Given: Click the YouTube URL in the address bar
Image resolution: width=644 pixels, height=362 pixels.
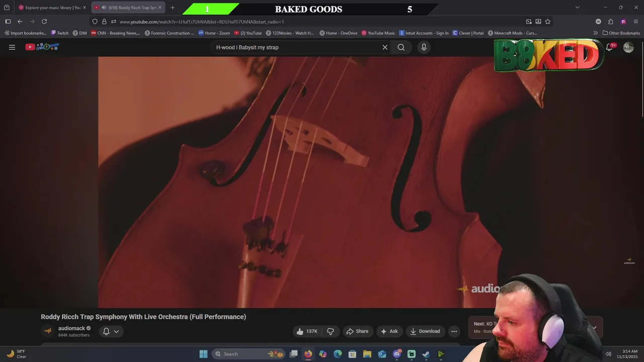Looking at the screenshot, I should point(201,22).
